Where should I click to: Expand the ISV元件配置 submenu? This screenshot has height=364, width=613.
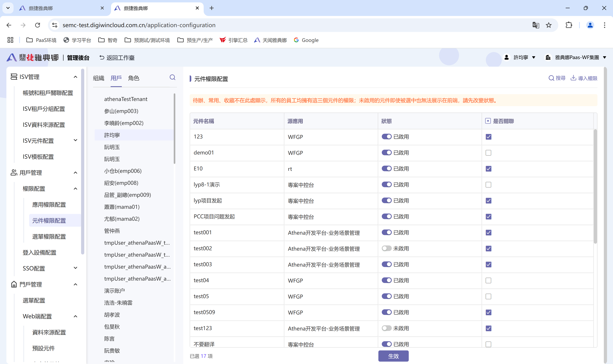pos(75,140)
